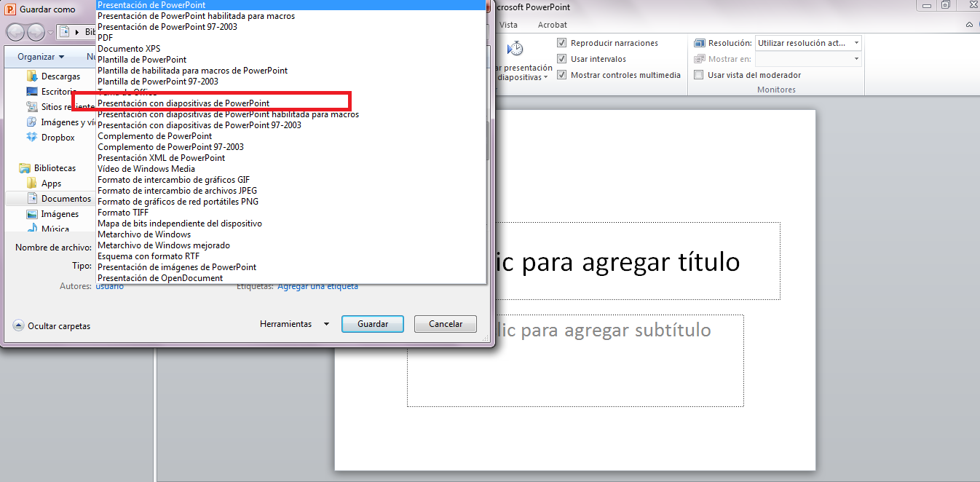The image size is (980, 482).
Task: Choose Esquema con formato RTF
Action: (x=291, y=256)
